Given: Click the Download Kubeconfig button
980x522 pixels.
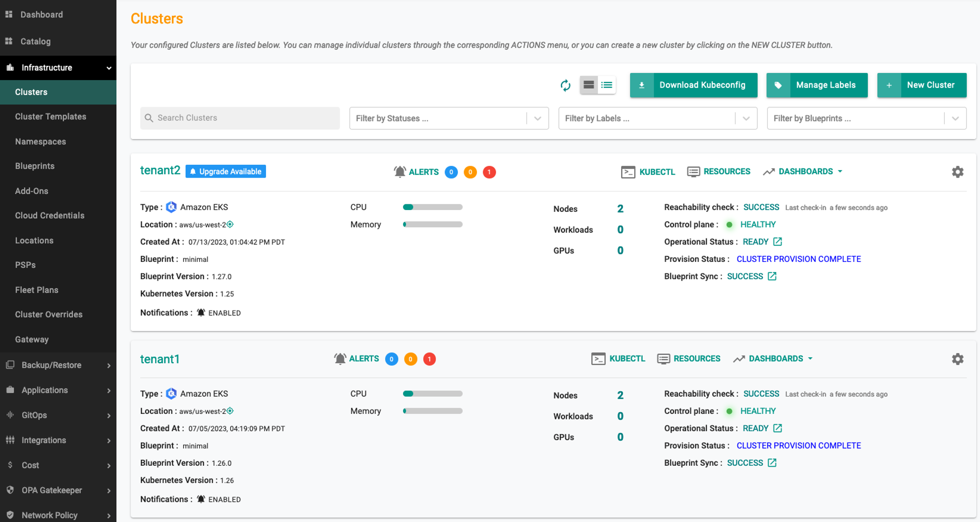Looking at the screenshot, I should click(693, 85).
